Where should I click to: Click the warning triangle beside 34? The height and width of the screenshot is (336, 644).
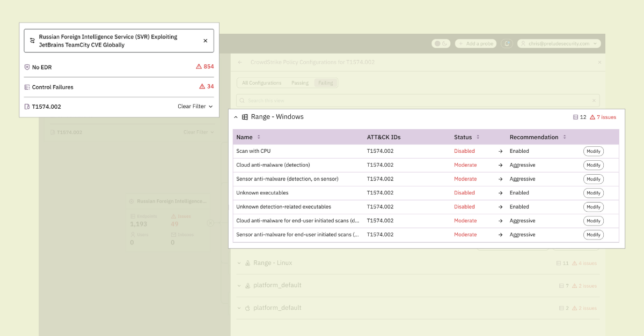pos(202,86)
